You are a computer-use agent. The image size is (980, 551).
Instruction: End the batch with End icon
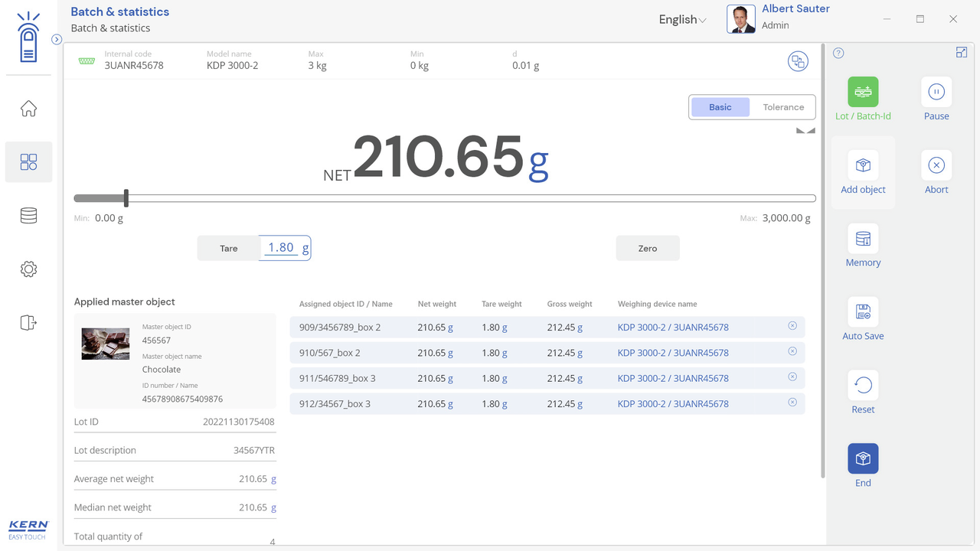click(863, 459)
